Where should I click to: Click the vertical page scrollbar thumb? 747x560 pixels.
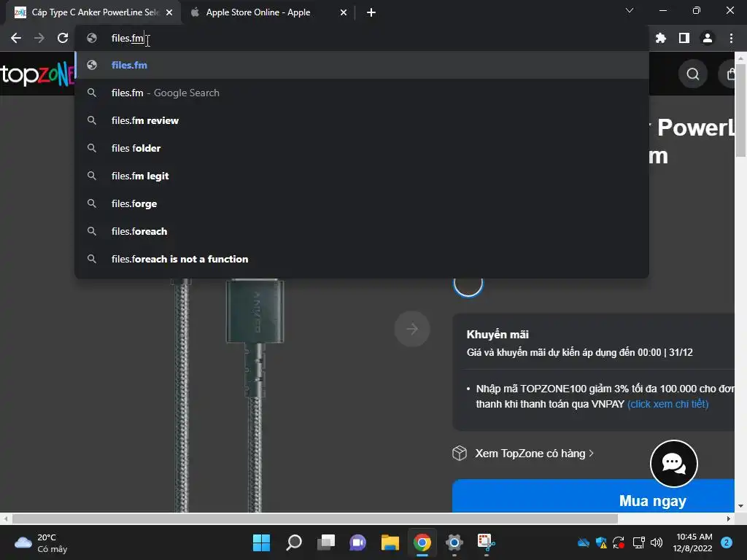click(x=740, y=111)
